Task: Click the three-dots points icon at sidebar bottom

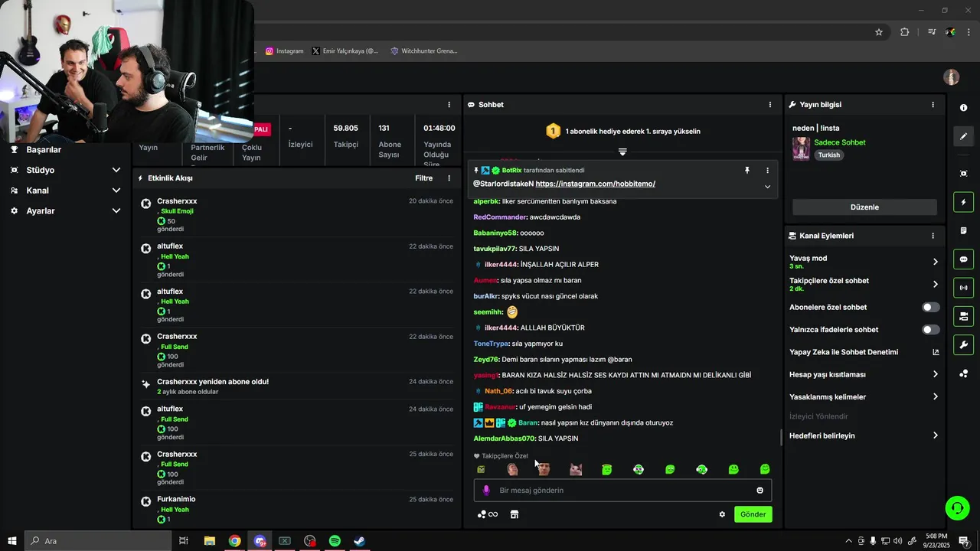Action: tap(963, 373)
